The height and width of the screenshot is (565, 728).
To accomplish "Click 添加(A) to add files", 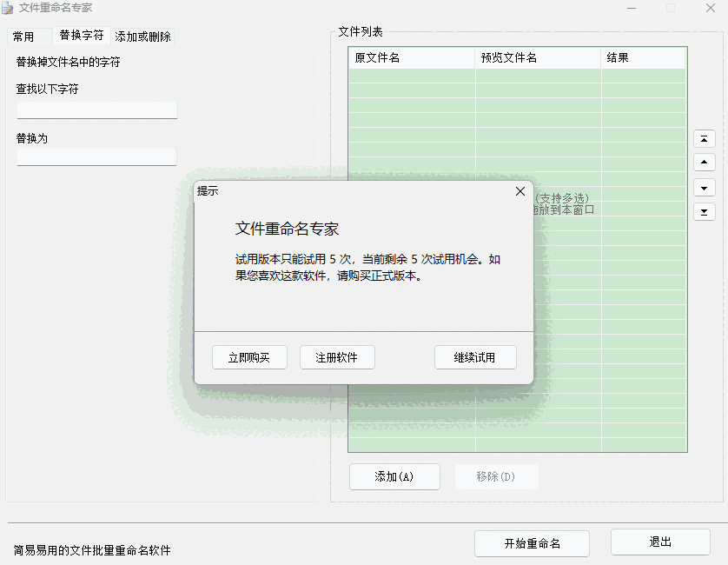I will click(394, 476).
